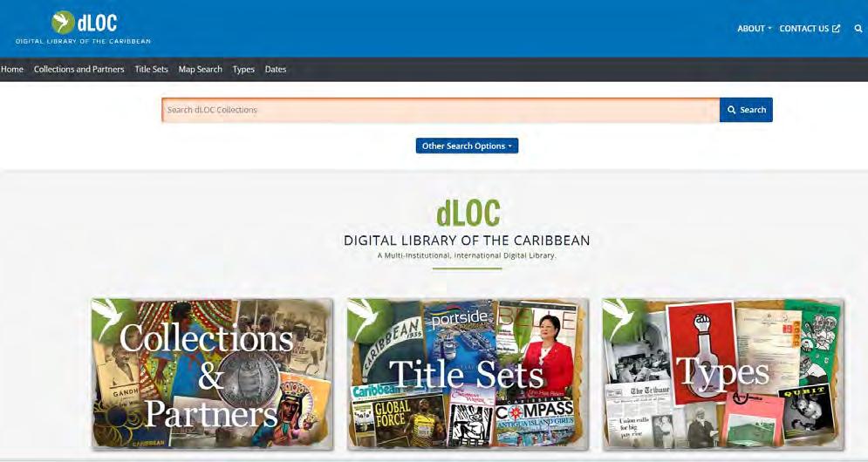Open the Title Sets image tile
Image resolution: width=868 pixels, height=462 pixels.
point(467,373)
